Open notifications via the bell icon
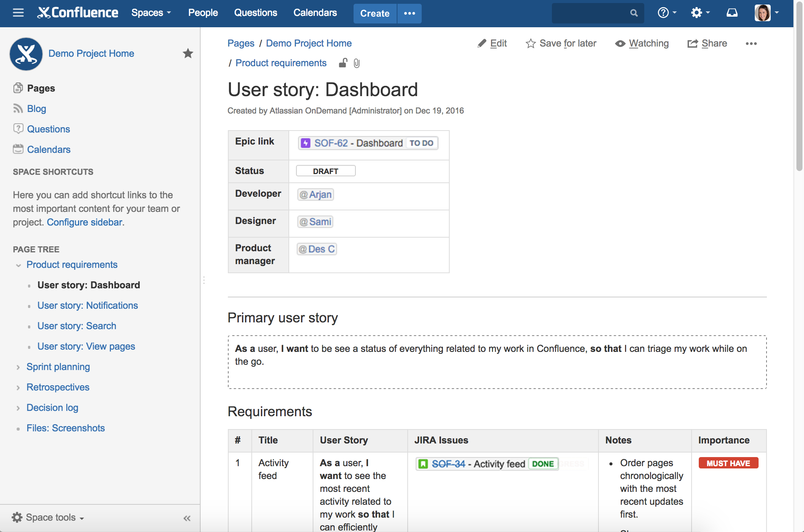 pyautogui.click(x=732, y=12)
